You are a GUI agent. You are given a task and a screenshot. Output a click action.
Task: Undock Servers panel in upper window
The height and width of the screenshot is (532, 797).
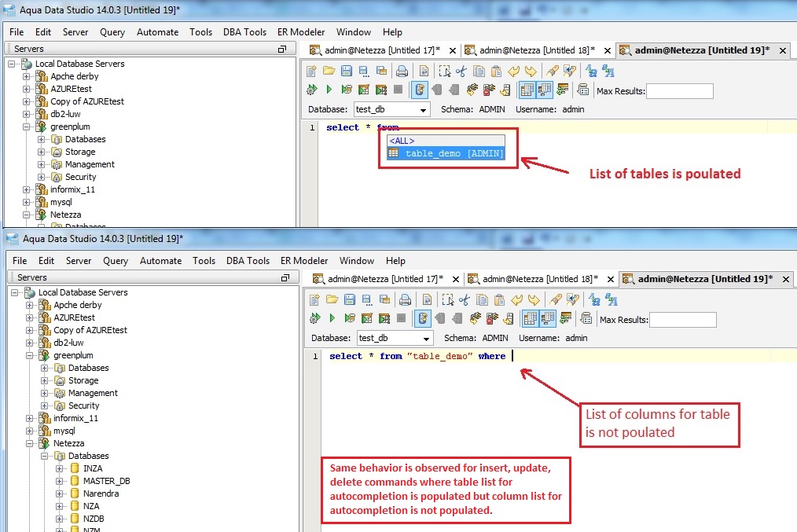click(282, 49)
